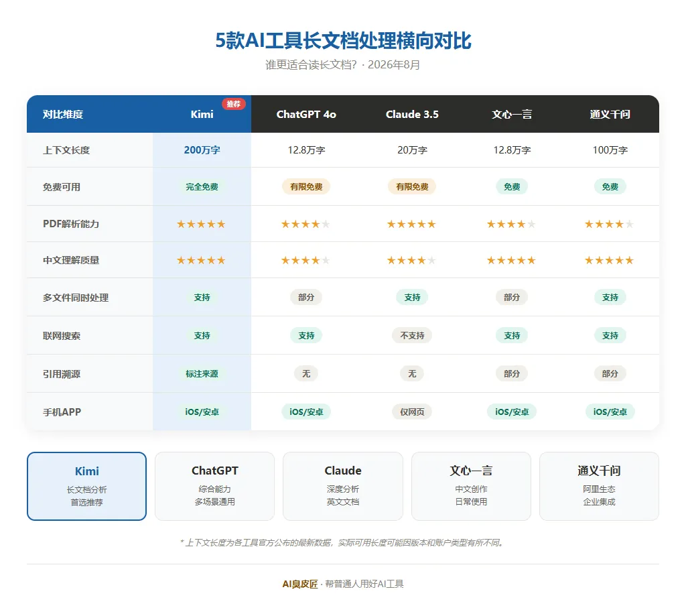The height and width of the screenshot is (616, 686).
Task: Click ChatGPT 4o's 部分 tag in 多文件同时处理
Action: [x=306, y=297]
